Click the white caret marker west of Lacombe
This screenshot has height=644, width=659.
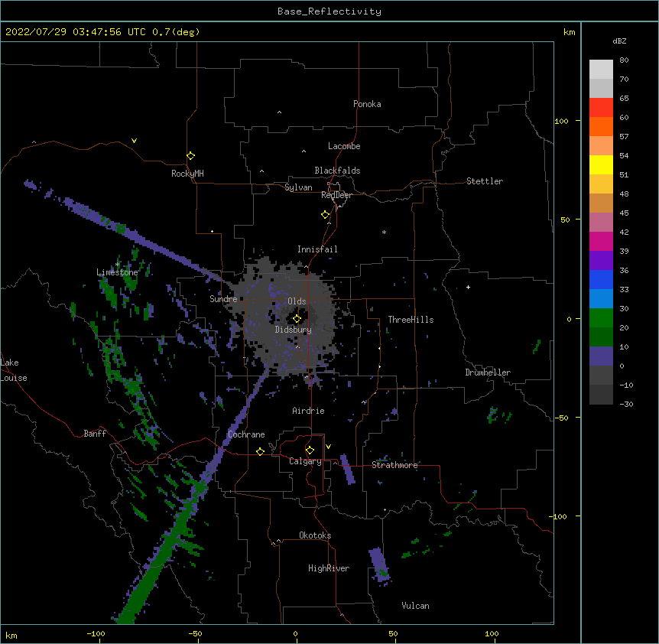point(304,151)
